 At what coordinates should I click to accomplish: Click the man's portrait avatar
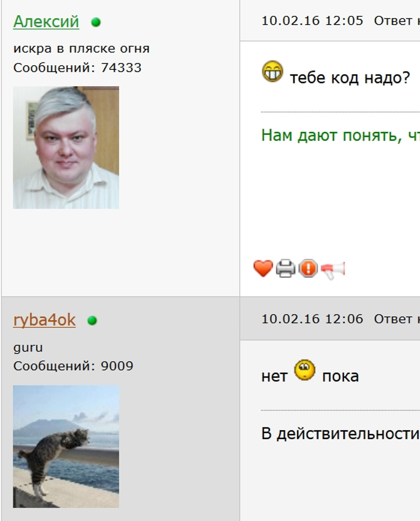(x=66, y=148)
